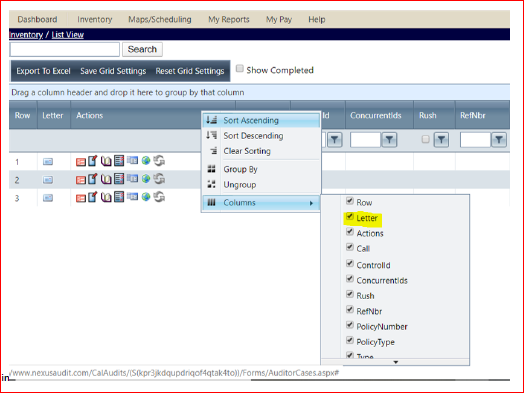Uncheck the PolicyNumber column checkbox
The height and width of the screenshot is (393, 524).
click(350, 325)
